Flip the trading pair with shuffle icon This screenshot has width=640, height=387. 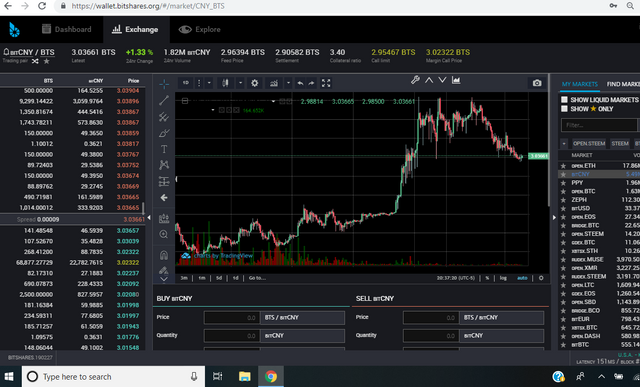coord(35,61)
